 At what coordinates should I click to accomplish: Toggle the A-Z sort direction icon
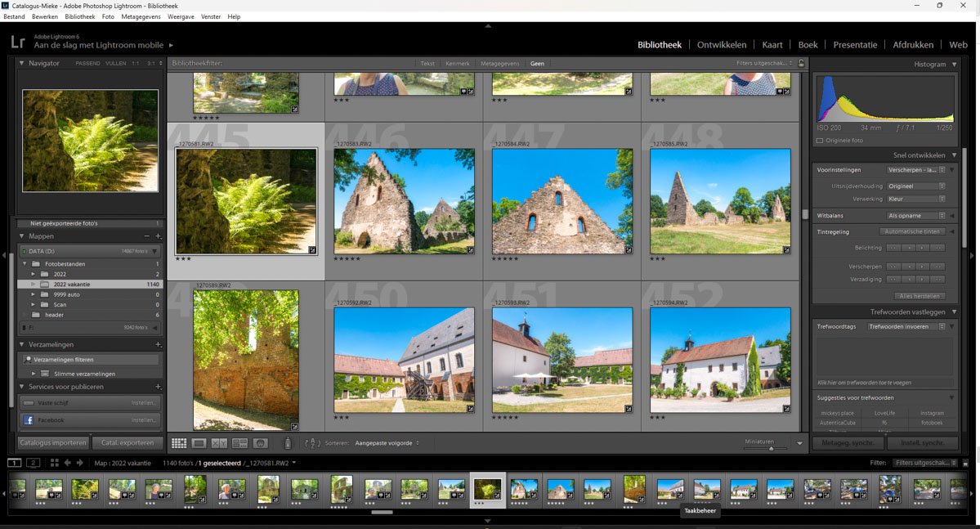[x=312, y=443]
